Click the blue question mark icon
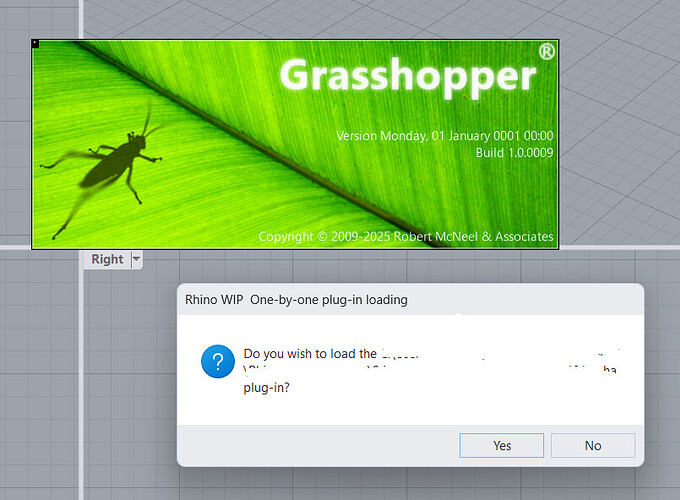This screenshot has width=680, height=500. (218, 361)
